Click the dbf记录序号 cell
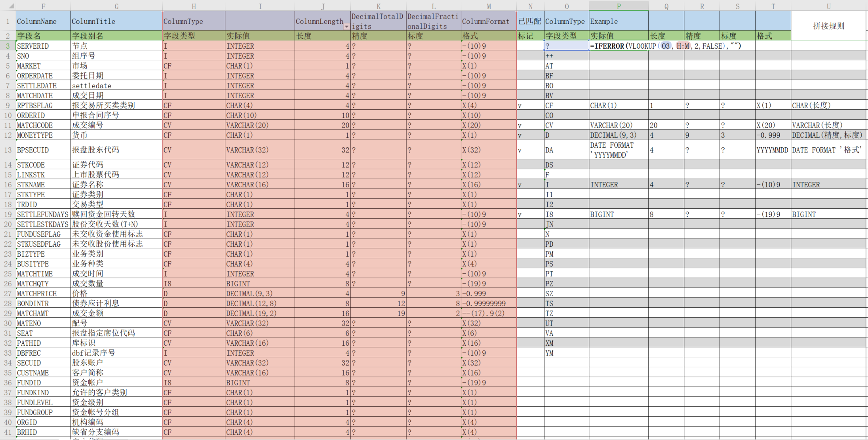Image resolution: width=868 pixels, height=440 pixels. [x=116, y=353]
